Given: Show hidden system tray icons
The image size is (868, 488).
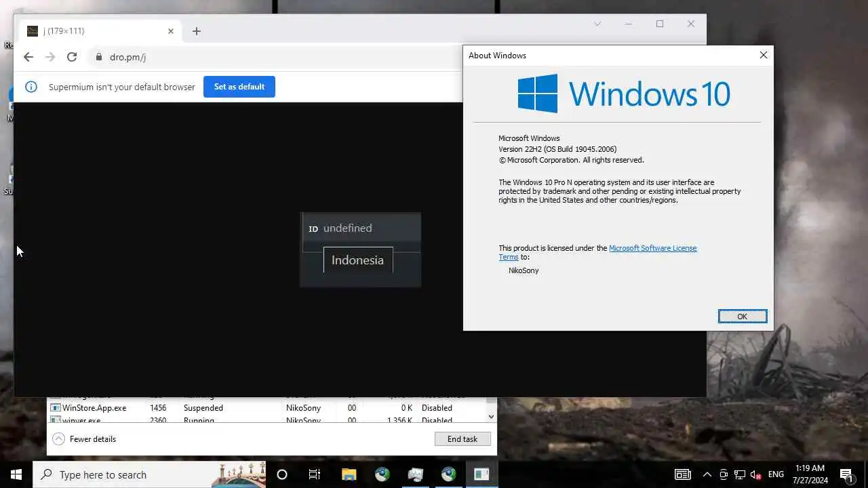Looking at the screenshot, I should tap(707, 474).
